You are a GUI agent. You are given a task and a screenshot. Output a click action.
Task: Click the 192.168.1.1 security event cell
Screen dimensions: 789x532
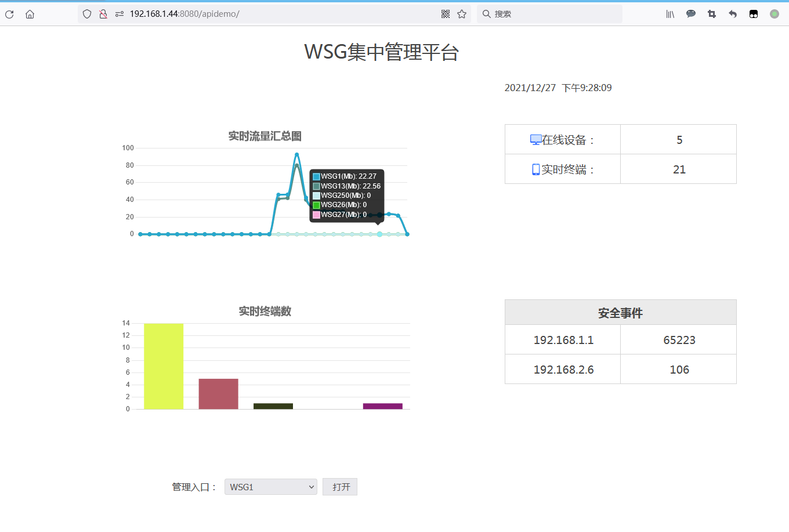coord(563,340)
